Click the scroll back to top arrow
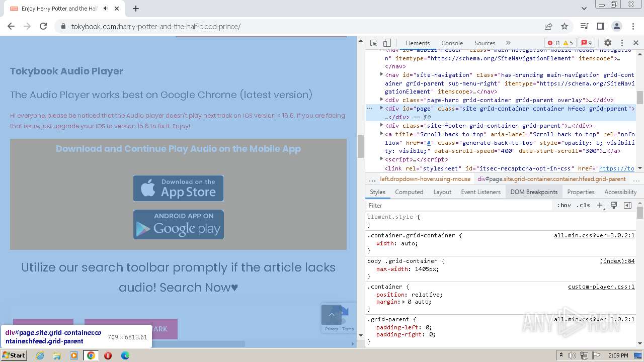This screenshot has height=362, width=644. (x=332, y=315)
